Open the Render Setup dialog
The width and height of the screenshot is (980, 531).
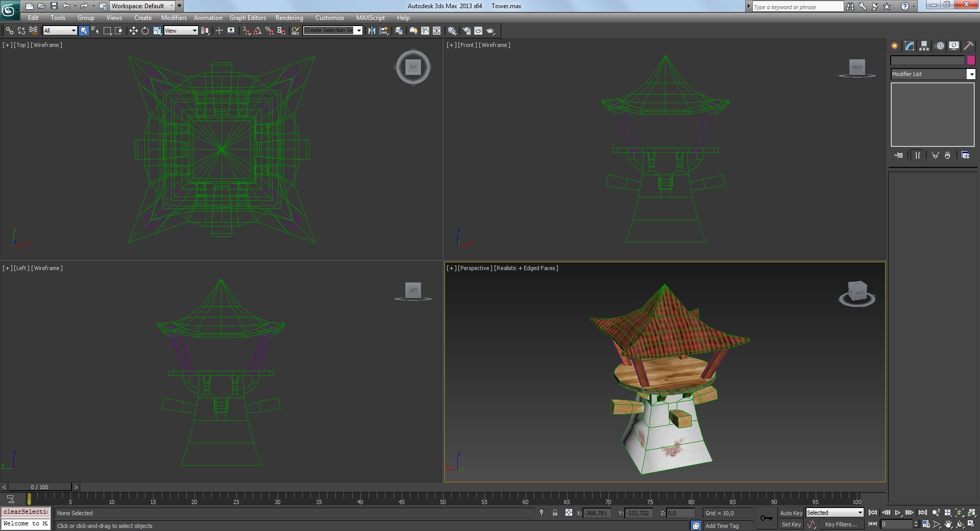click(467, 31)
